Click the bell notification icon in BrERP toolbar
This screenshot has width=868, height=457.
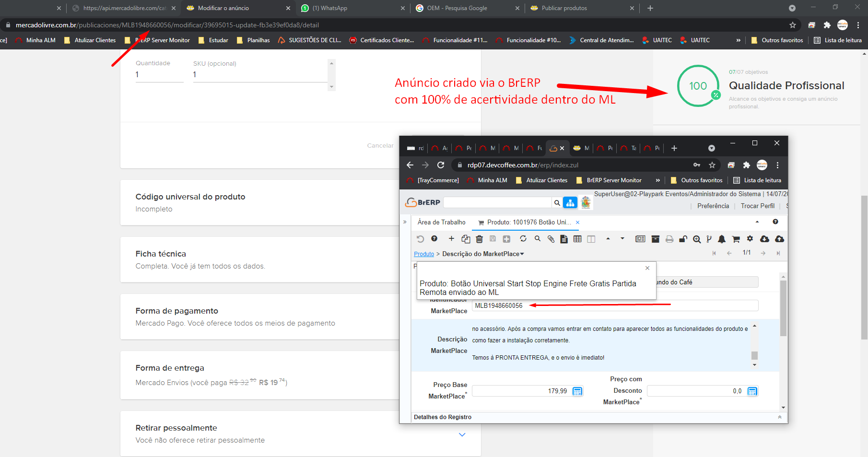(x=722, y=239)
